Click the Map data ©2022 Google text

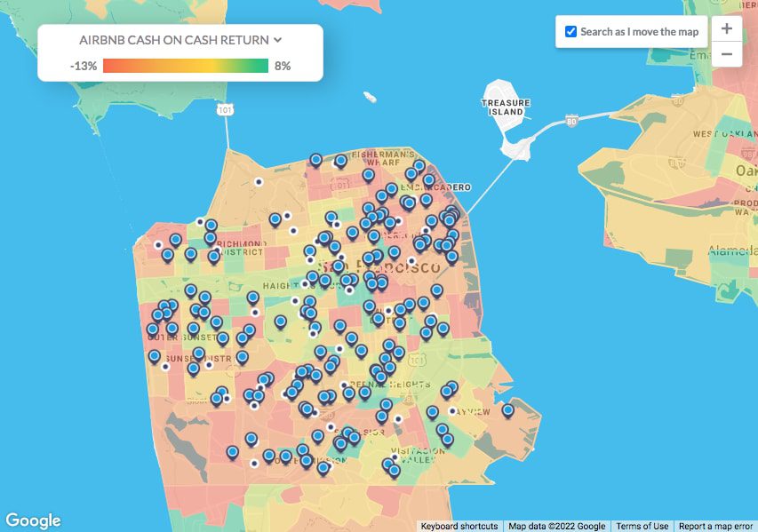557,526
